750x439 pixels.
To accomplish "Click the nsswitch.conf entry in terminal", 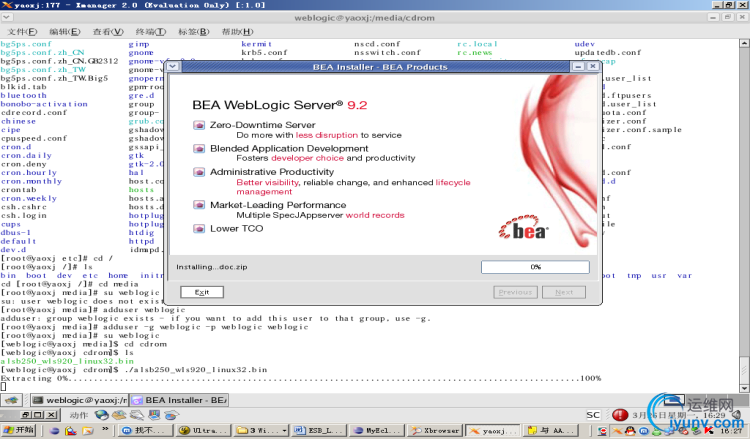I will click(387, 53).
